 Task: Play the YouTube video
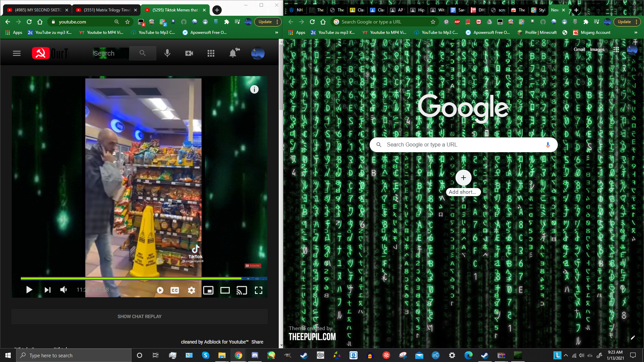29,290
